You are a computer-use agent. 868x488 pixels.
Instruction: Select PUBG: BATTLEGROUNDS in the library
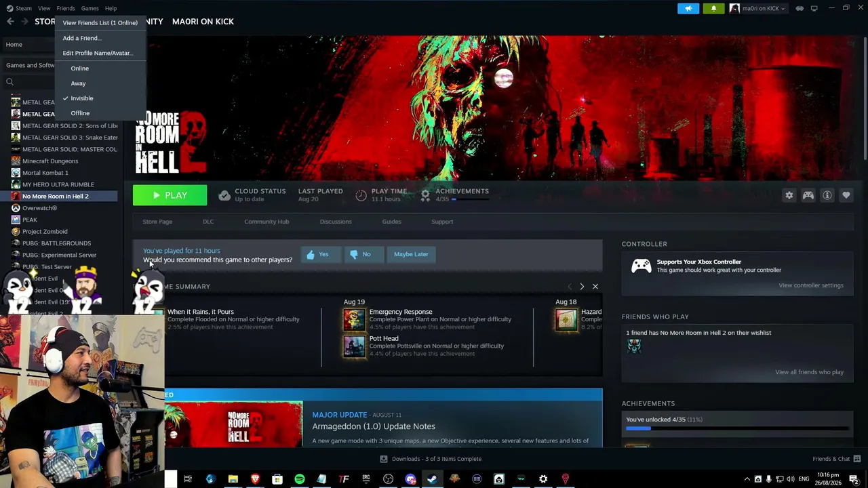point(56,243)
